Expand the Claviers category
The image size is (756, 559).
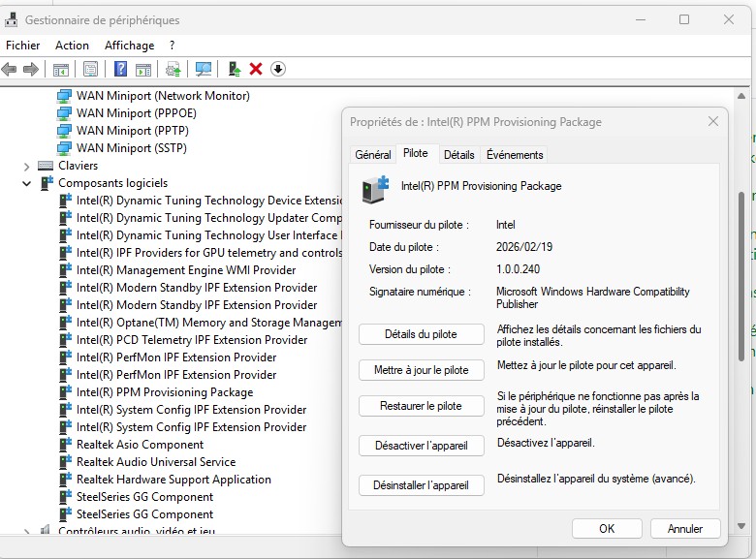tap(27, 166)
